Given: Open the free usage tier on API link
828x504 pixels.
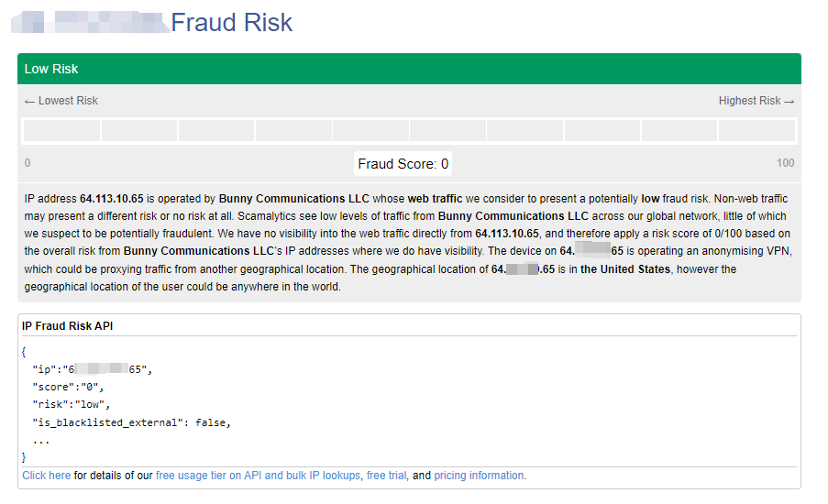Looking at the screenshot, I should (259, 476).
